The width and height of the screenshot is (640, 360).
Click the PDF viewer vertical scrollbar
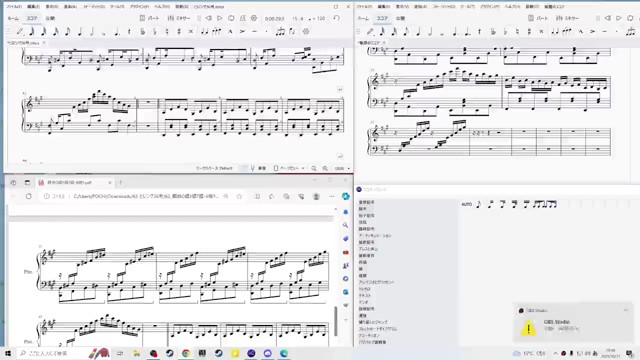(336, 321)
